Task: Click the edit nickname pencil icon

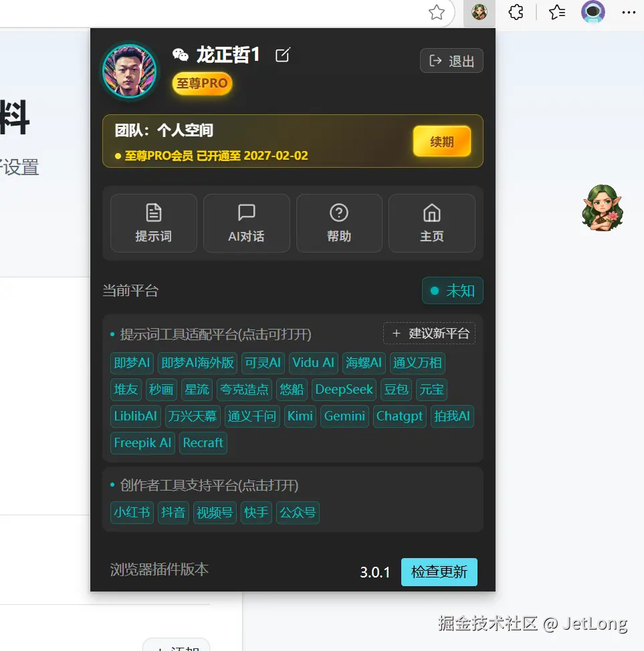Action: point(282,55)
